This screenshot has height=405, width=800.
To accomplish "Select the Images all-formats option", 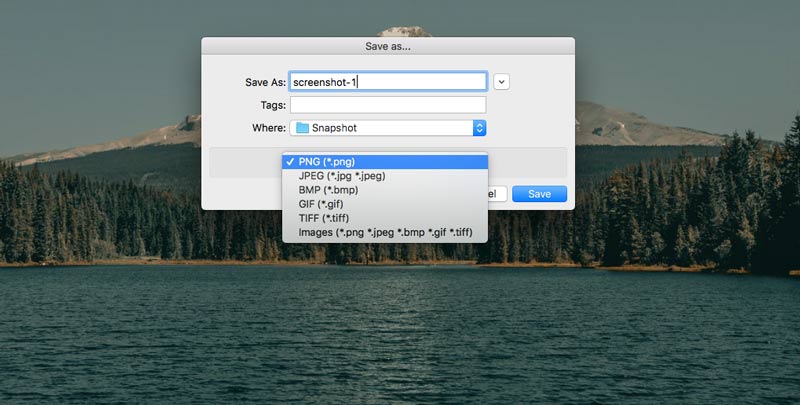I will tap(384, 233).
